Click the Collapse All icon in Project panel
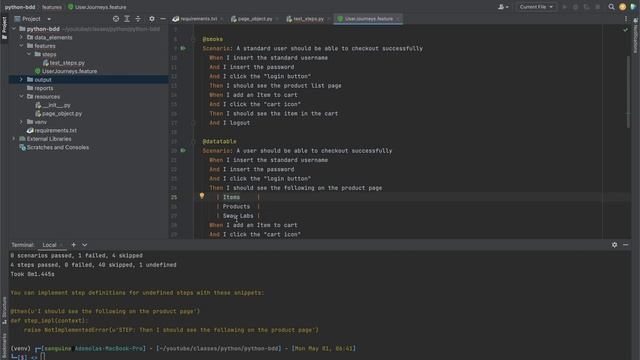 (138, 19)
